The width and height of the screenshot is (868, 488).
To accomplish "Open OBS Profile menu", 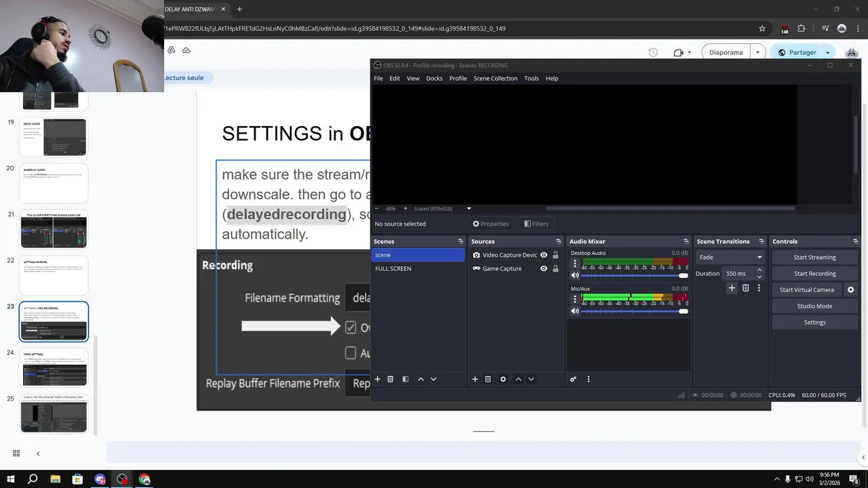I will pyautogui.click(x=458, y=79).
